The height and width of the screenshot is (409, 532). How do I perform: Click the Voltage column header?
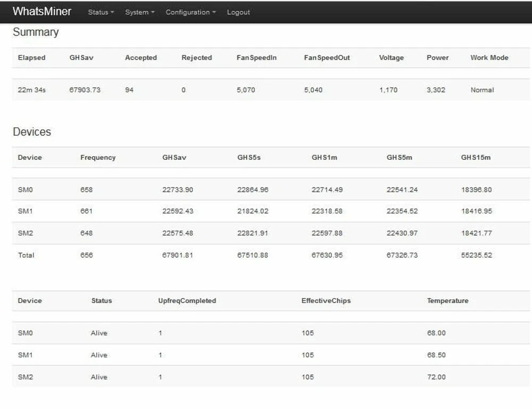point(392,58)
